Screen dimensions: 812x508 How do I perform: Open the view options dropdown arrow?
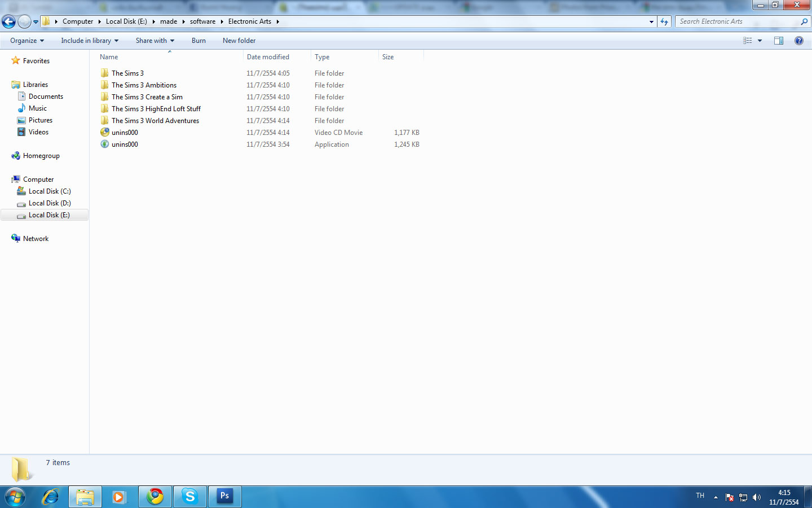coord(760,41)
